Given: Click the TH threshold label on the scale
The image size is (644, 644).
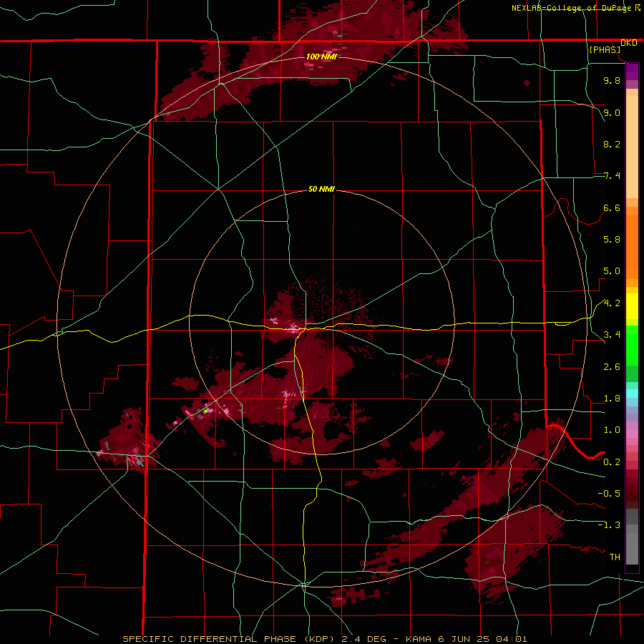Looking at the screenshot, I should (x=615, y=557).
